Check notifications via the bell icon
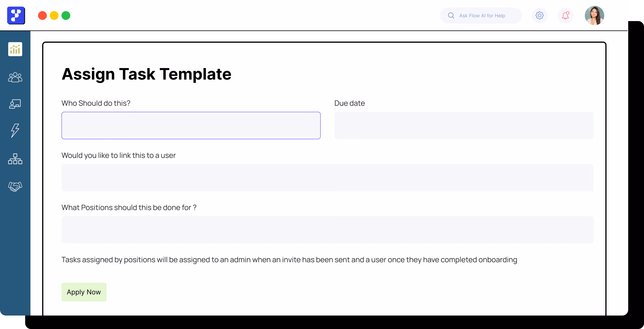 pos(566,15)
